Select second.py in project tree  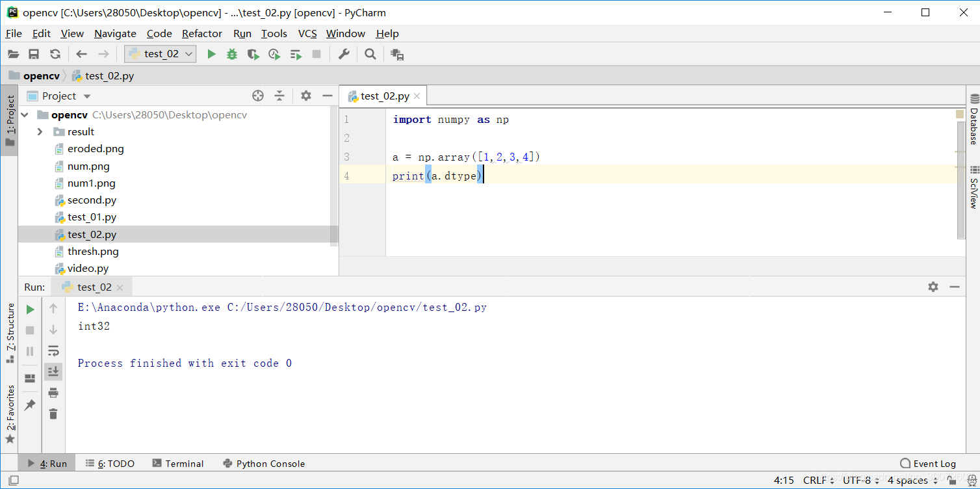85,200
